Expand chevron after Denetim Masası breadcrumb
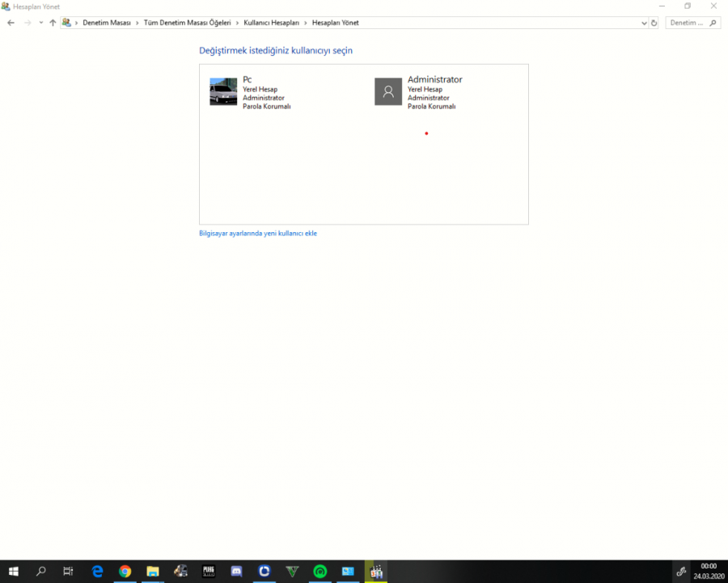This screenshot has height=583, width=728. tap(137, 23)
